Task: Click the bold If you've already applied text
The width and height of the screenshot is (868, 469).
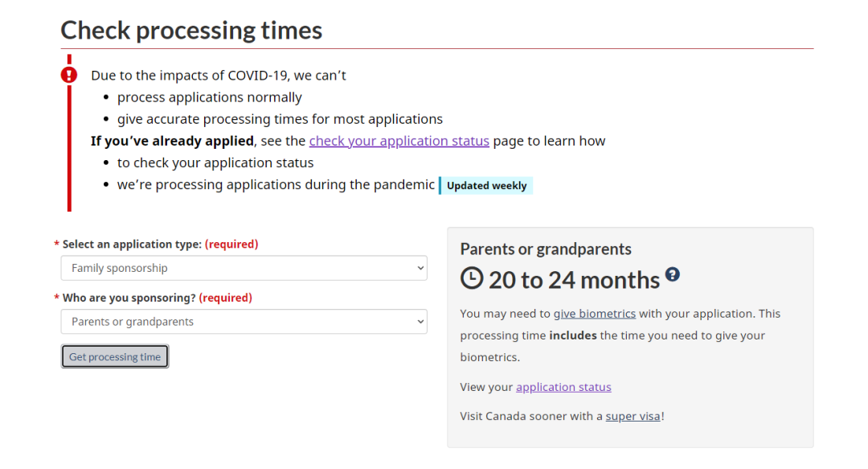Action: click(x=172, y=141)
